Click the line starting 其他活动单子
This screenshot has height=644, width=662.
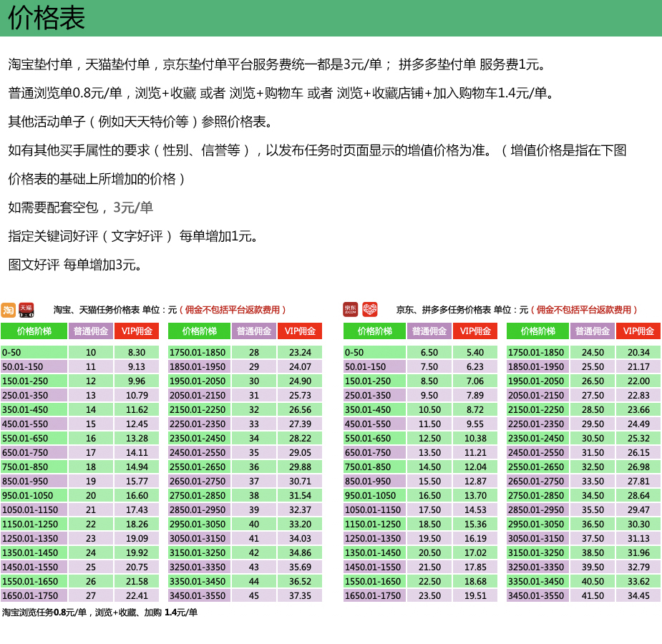click(x=141, y=122)
